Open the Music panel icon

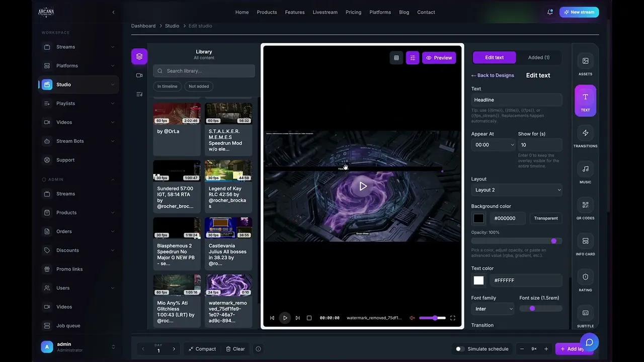pos(585,169)
